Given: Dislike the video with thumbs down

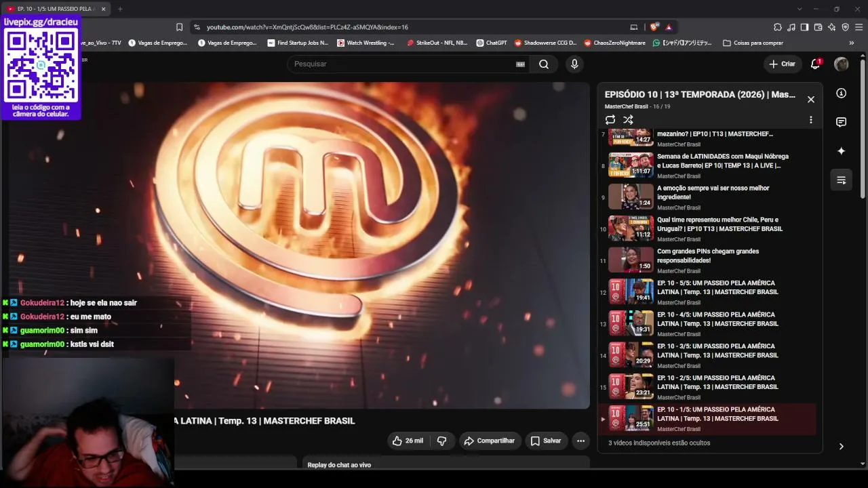Looking at the screenshot, I should (x=441, y=441).
